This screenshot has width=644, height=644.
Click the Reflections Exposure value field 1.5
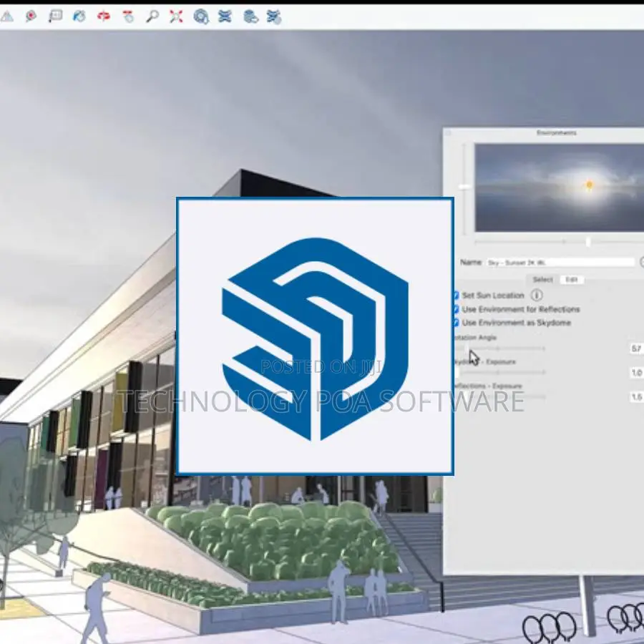637,396
